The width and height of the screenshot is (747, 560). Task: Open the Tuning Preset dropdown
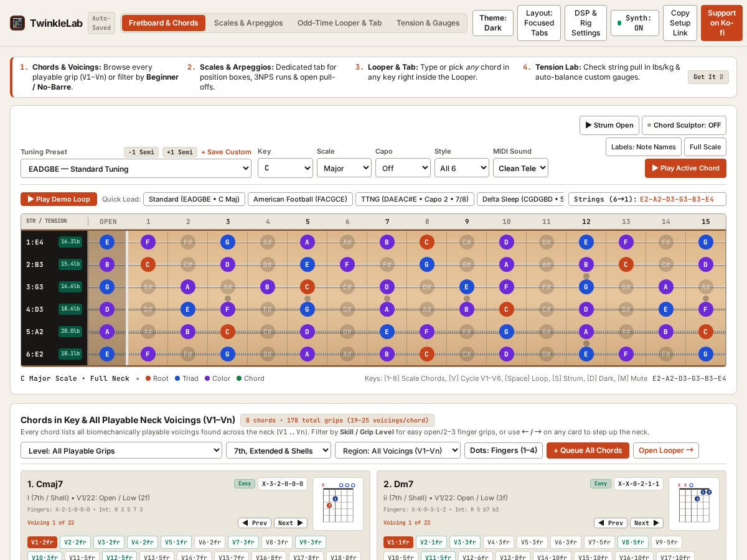click(136, 169)
